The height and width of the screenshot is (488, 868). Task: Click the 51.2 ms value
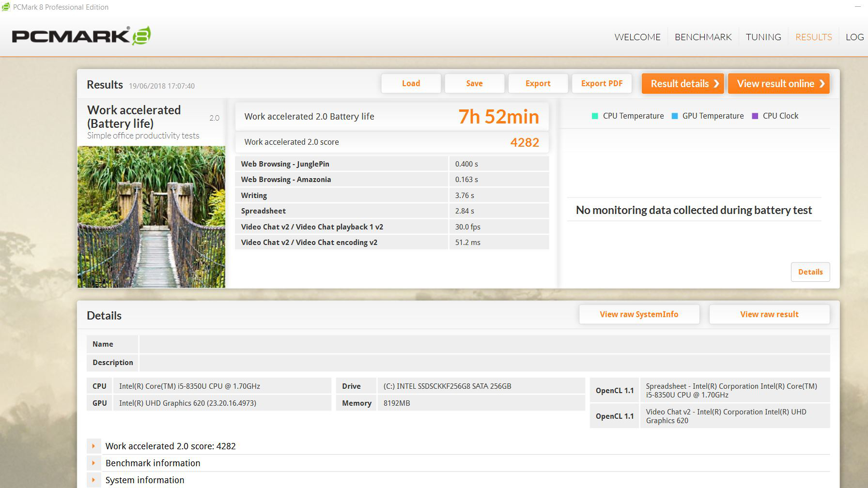(468, 243)
